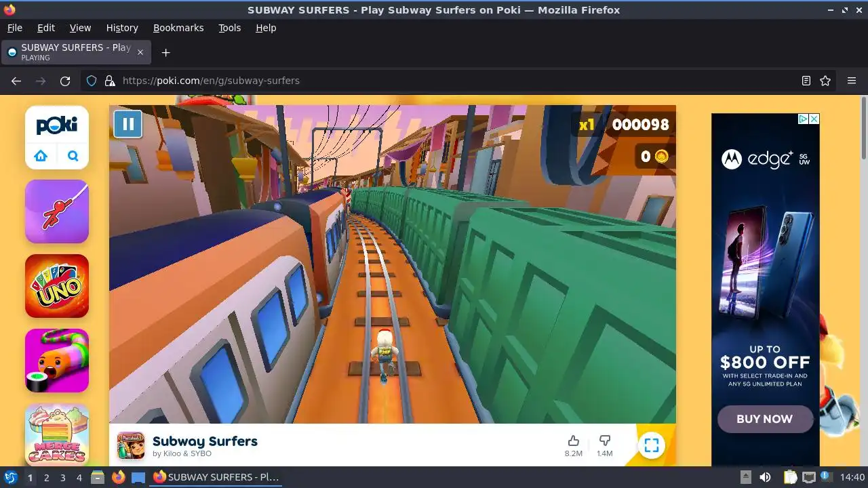Click the $800 OFF ad text
868x488 pixels.
(765, 362)
